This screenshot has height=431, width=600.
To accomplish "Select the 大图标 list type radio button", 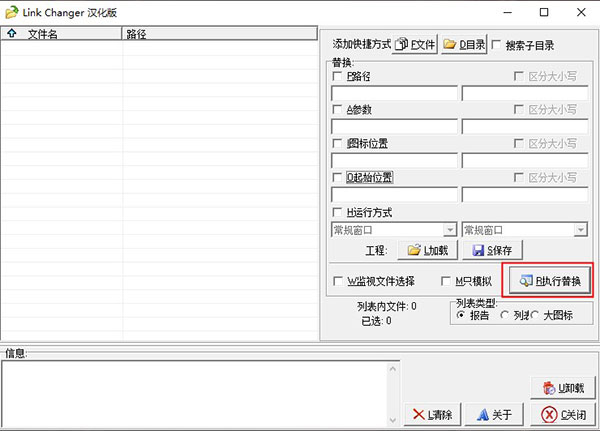I will (x=535, y=315).
